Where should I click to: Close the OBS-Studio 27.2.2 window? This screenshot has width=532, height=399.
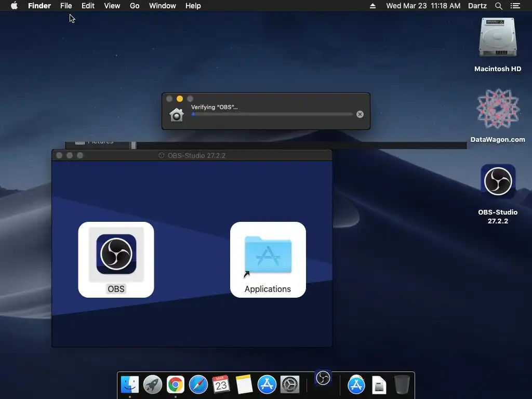pos(59,155)
